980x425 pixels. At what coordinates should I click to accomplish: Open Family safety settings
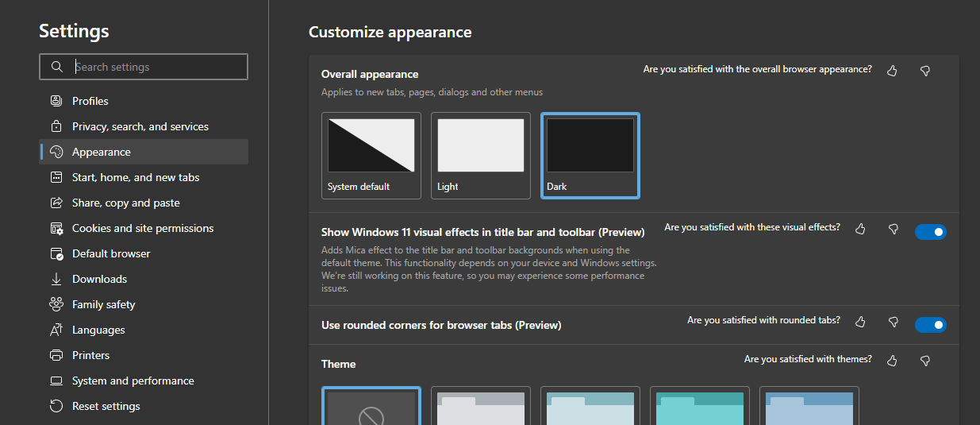[x=144, y=304]
